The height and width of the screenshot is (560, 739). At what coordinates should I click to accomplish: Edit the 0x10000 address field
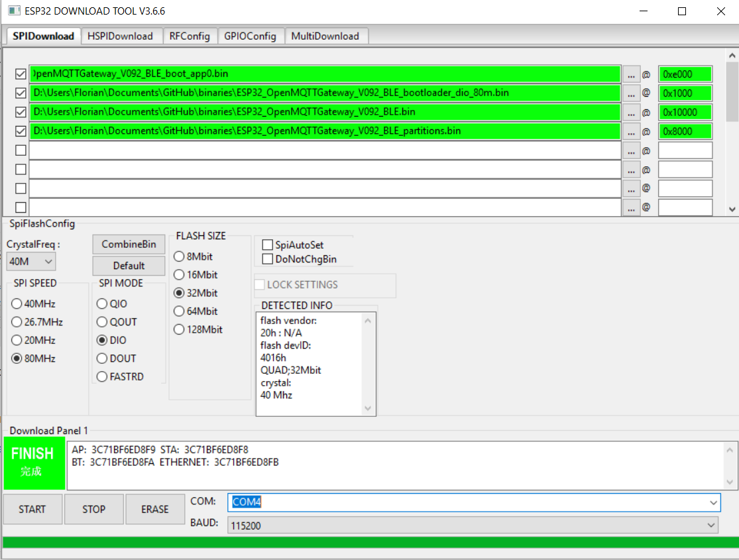pos(685,112)
